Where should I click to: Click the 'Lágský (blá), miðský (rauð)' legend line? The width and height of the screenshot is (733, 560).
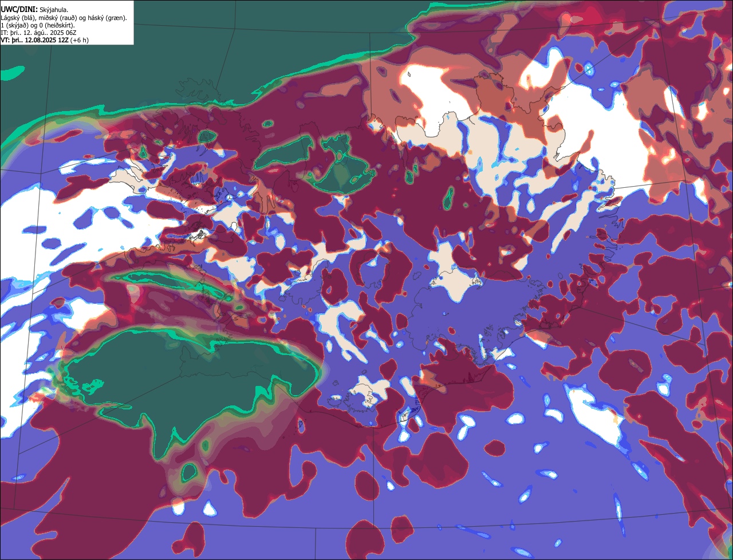[64, 18]
